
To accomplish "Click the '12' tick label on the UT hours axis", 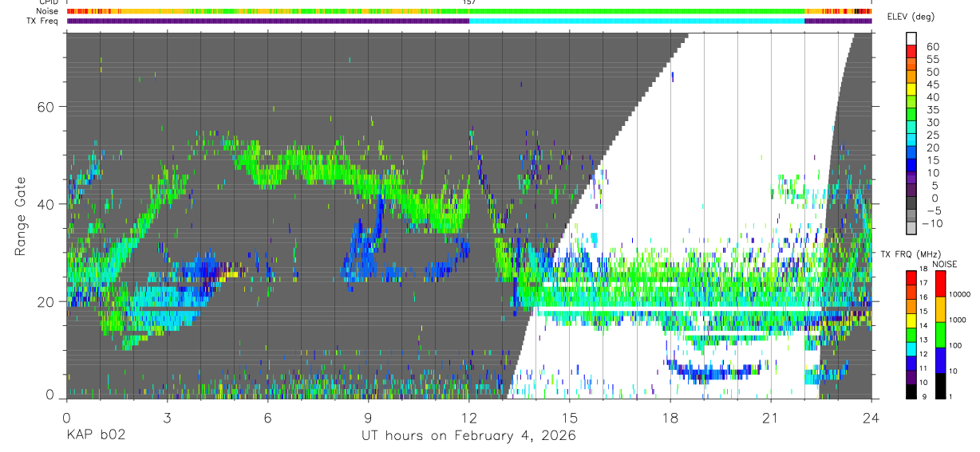I will tap(469, 418).
